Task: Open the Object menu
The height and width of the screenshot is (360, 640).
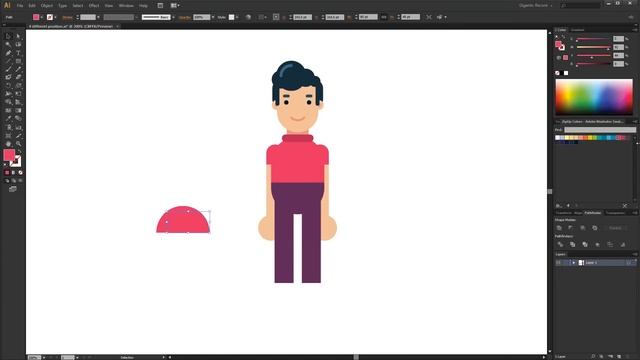Action: (47, 6)
